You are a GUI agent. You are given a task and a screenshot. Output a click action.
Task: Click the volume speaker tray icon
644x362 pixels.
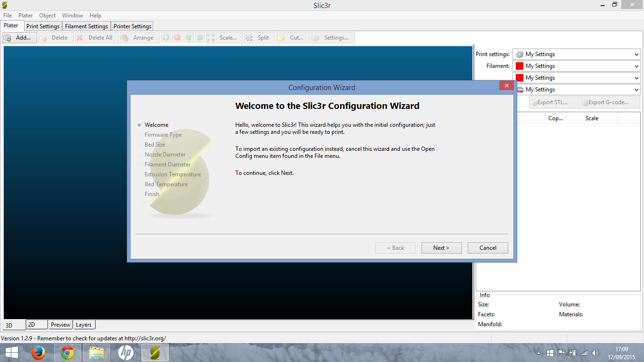595,353
